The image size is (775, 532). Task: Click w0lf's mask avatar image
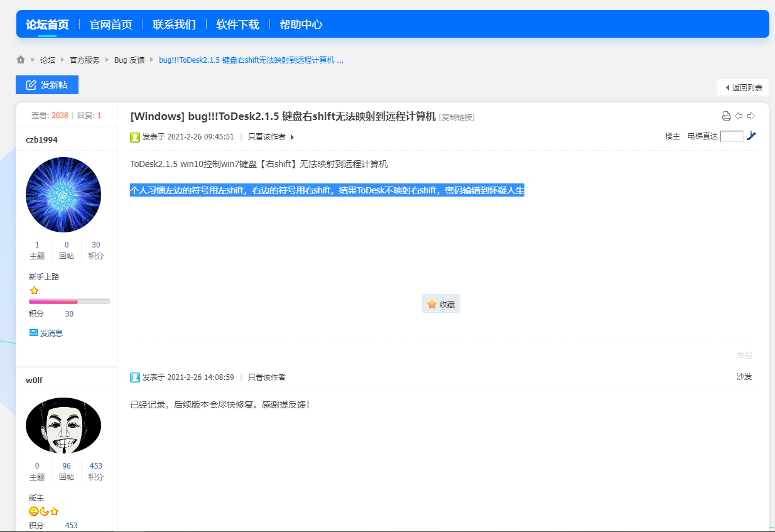[63, 425]
